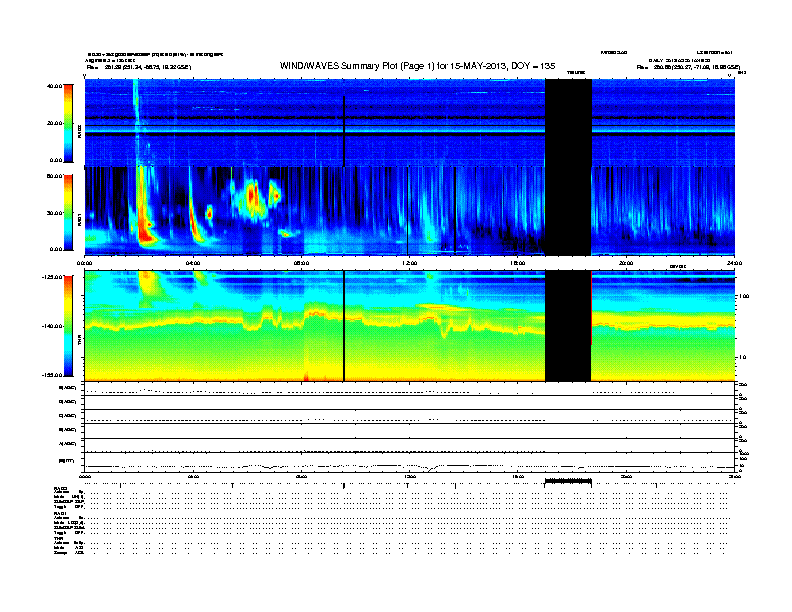Click the RAD1 color scale bar
The height and width of the screenshot is (612, 792).
click(68, 212)
